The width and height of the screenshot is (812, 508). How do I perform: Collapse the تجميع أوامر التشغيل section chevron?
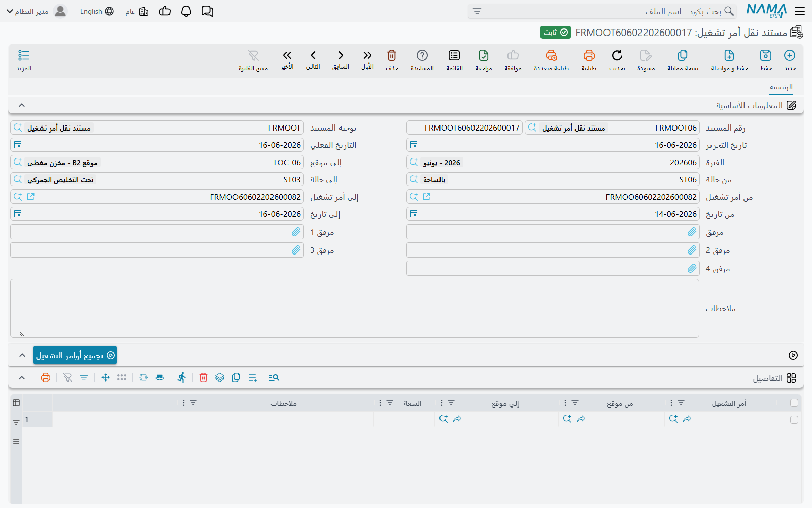click(22, 355)
